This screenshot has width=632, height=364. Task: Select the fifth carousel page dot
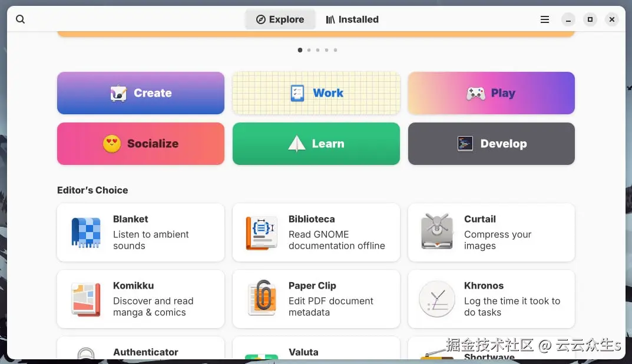[335, 50]
